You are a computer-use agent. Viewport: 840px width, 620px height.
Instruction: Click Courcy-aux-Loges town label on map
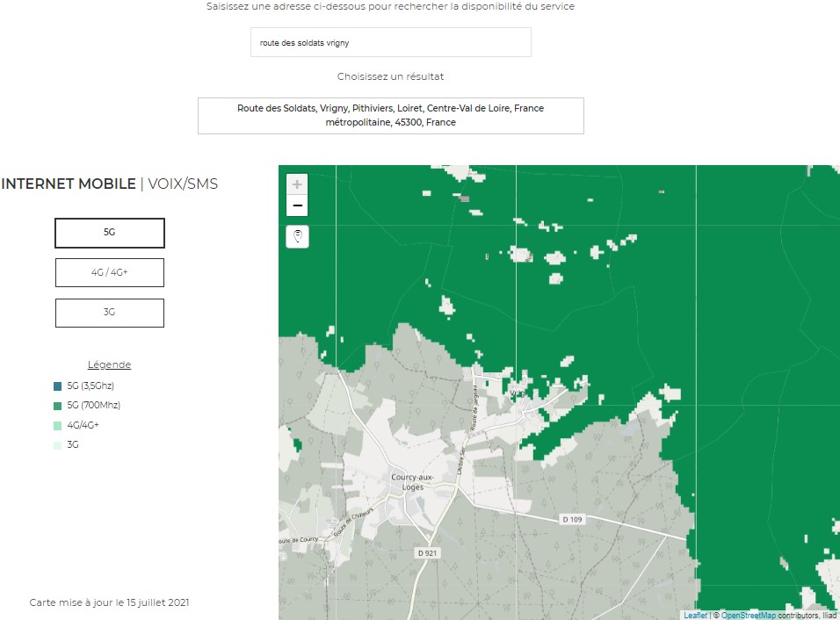pyautogui.click(x=408, y=481)
